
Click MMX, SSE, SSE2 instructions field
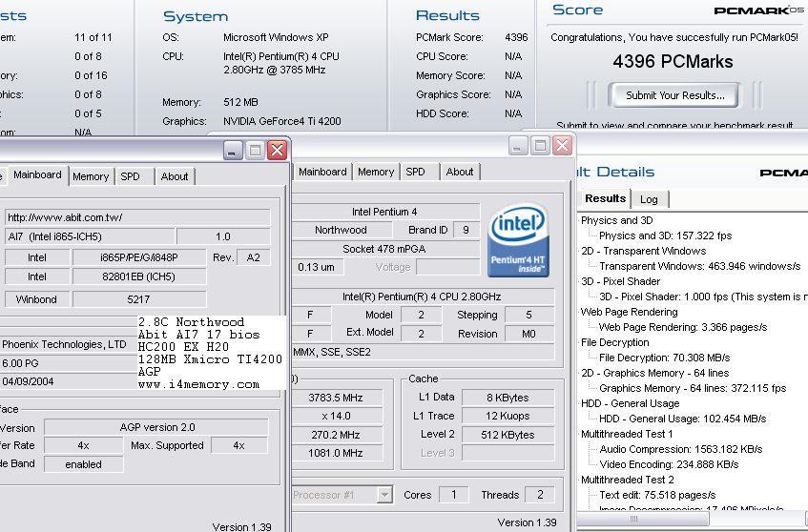423,352
